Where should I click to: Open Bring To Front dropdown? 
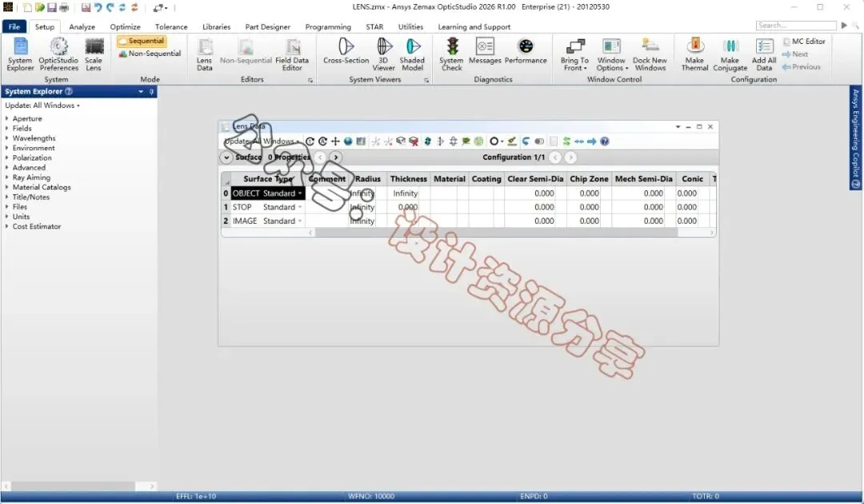tap(574, 54)
